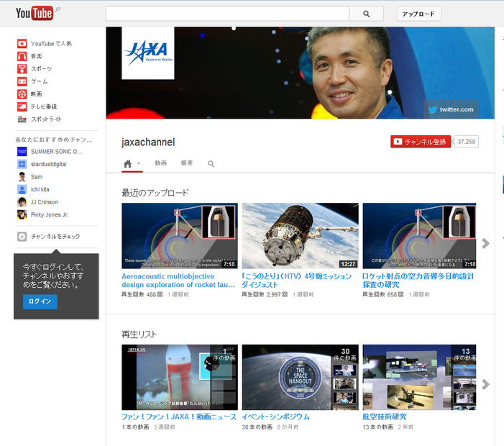
Task: Click the jaxachannel title
Action: point(148,142)
